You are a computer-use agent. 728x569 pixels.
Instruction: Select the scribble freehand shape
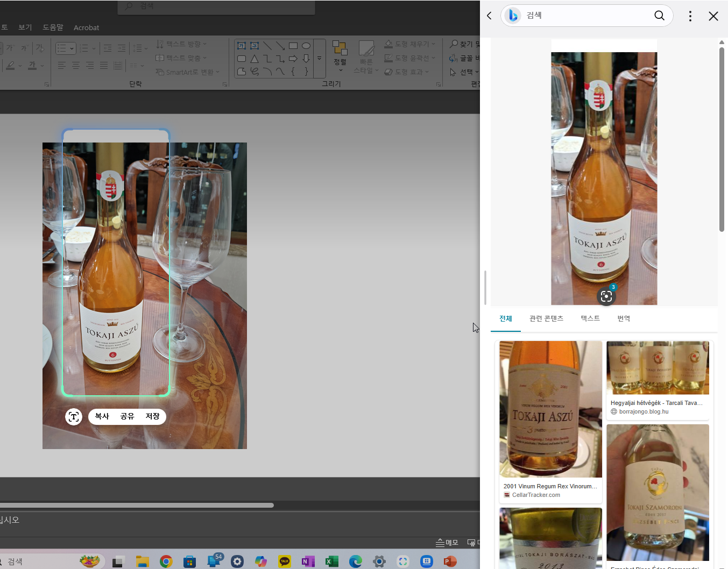(255, 71)
